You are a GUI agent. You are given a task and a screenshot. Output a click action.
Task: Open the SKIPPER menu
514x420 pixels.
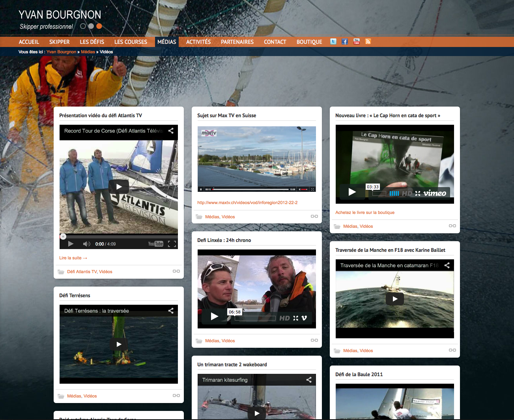(60, 42)
